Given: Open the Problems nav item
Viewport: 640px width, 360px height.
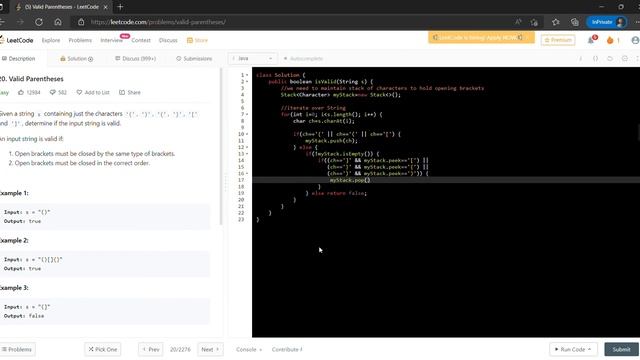Looking at the screenshot, I should click(x=80, y=40).
